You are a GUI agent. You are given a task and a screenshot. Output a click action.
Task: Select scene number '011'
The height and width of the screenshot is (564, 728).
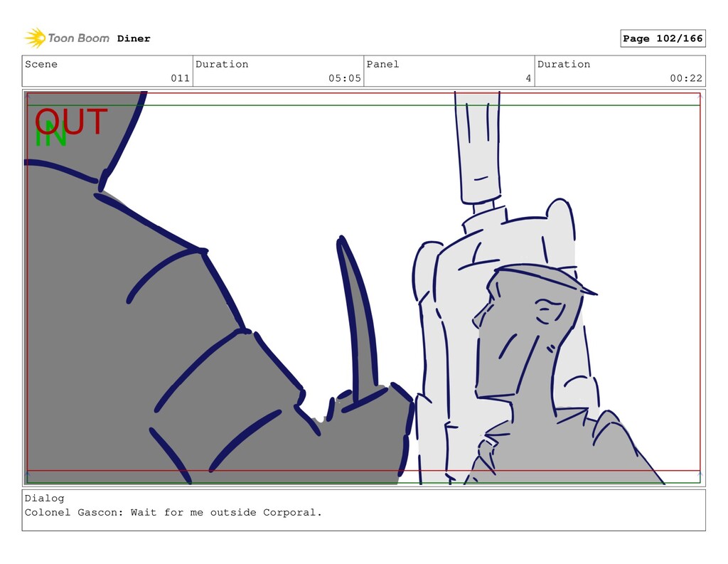click(180, 78)
